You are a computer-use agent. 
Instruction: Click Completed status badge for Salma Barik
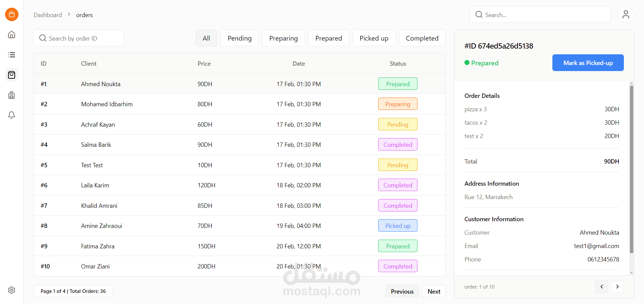tap(398, 144)
